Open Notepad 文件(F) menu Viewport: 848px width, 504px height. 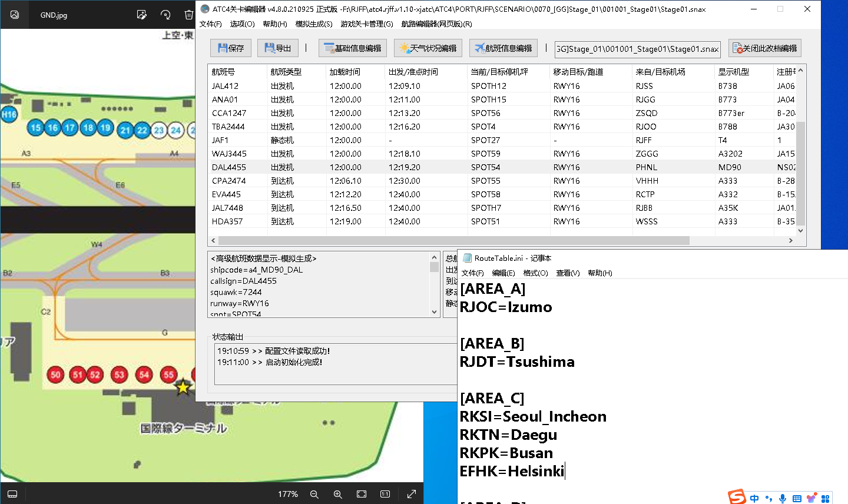point(473,273)
